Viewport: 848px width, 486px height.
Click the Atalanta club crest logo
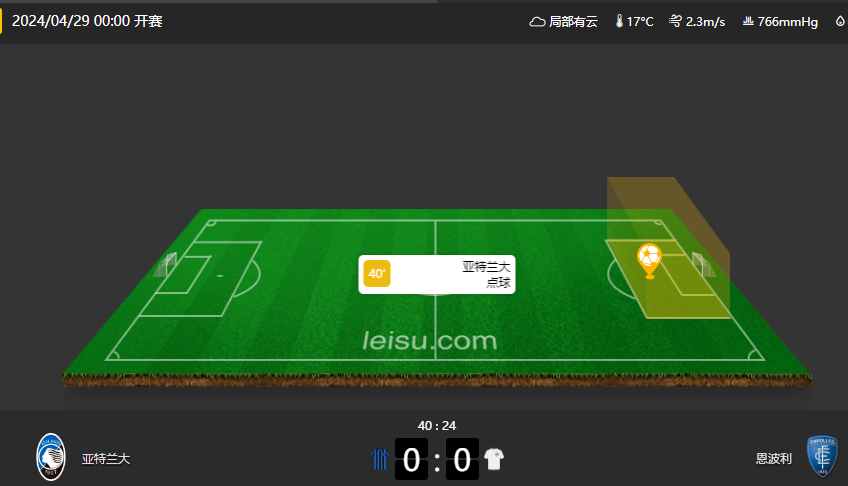(x=51, y=457)
